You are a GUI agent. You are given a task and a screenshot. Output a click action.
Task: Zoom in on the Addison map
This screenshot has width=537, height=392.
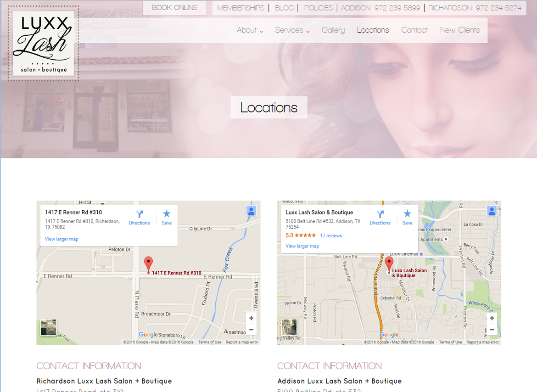coord(492,318)
